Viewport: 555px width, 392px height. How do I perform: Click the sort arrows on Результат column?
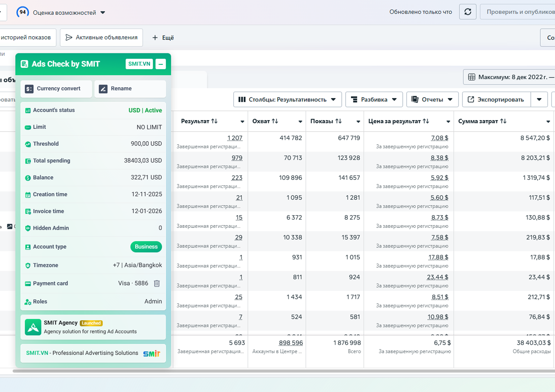(215, 121)
